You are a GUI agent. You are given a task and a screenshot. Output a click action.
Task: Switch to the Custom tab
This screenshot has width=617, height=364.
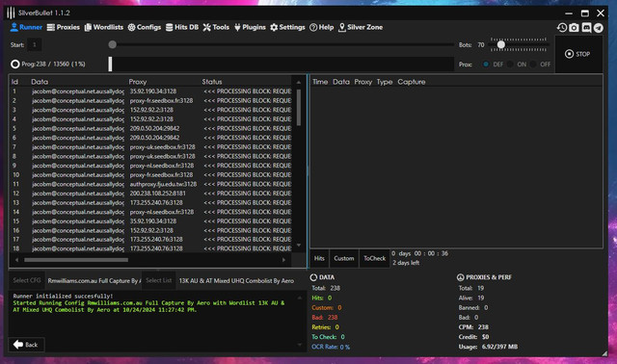pos(344,258)
